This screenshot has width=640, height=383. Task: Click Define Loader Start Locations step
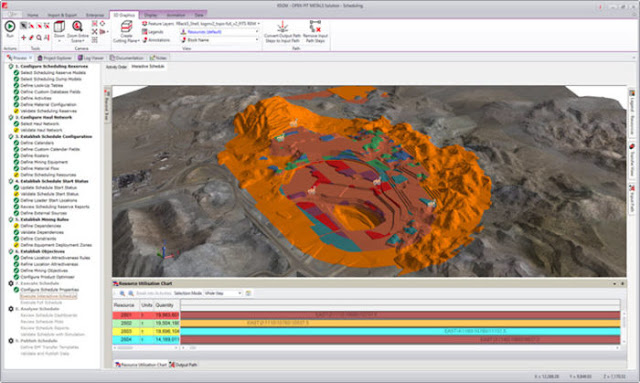pos(49,200)
